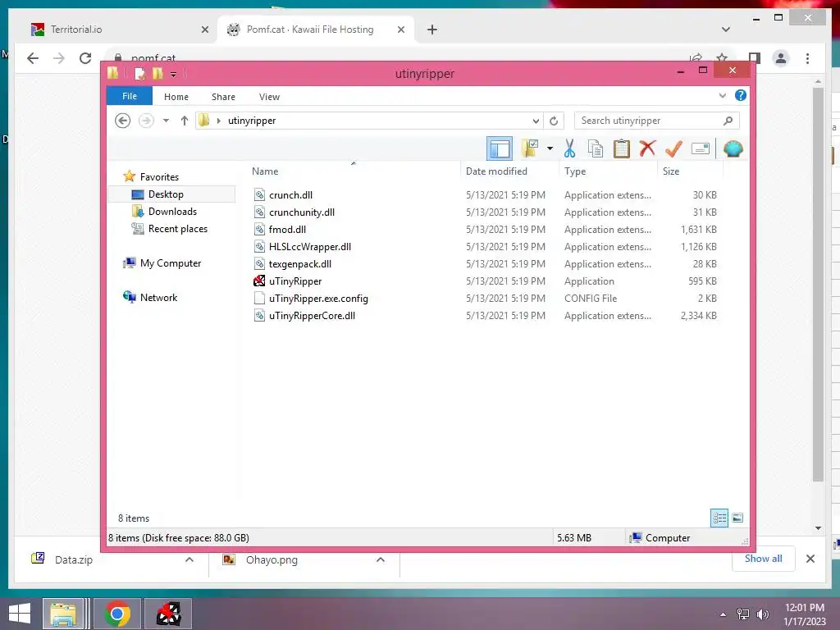Click the red X Delete icon
The image size is (840, 630).
[647, 148]
